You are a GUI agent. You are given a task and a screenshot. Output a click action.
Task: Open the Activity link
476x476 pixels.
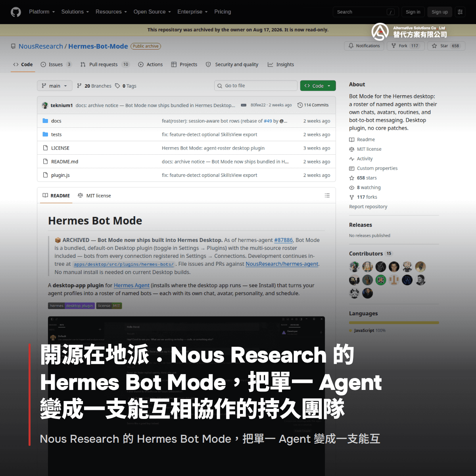click(x=361, y=159)
